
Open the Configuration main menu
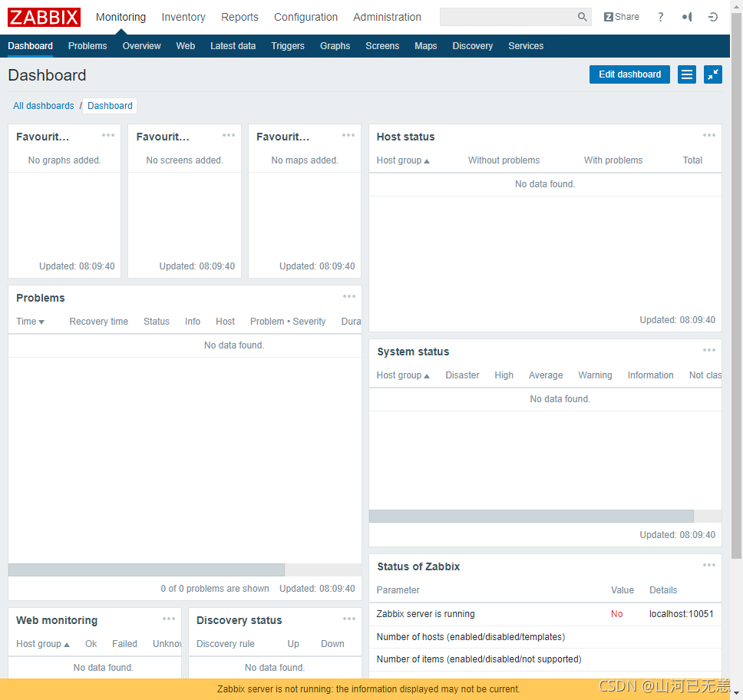(x=305, y=17)
